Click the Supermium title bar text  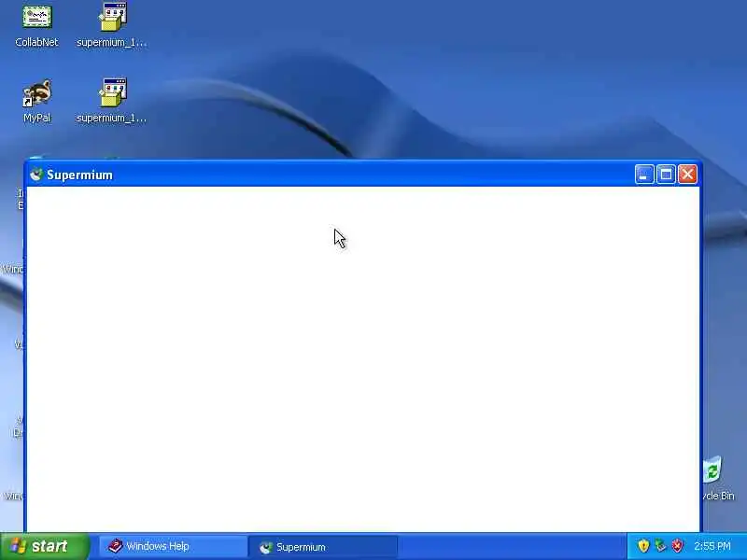79,175
